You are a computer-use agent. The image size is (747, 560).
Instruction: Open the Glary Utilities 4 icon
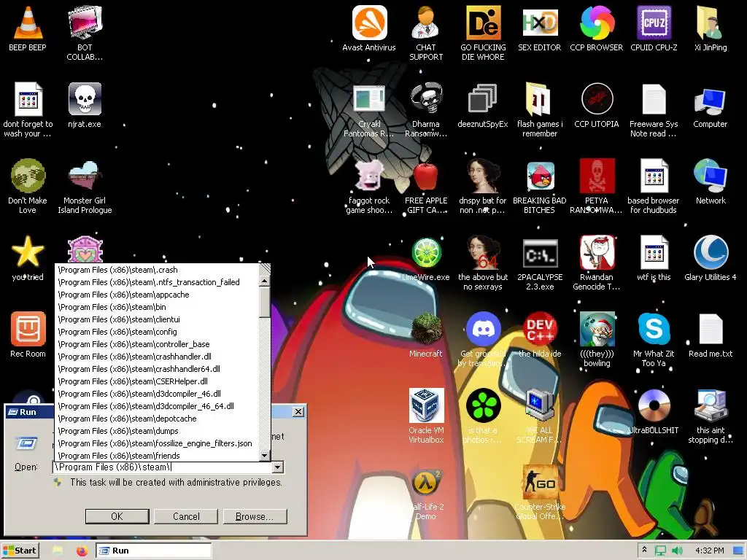pos(711,252)
